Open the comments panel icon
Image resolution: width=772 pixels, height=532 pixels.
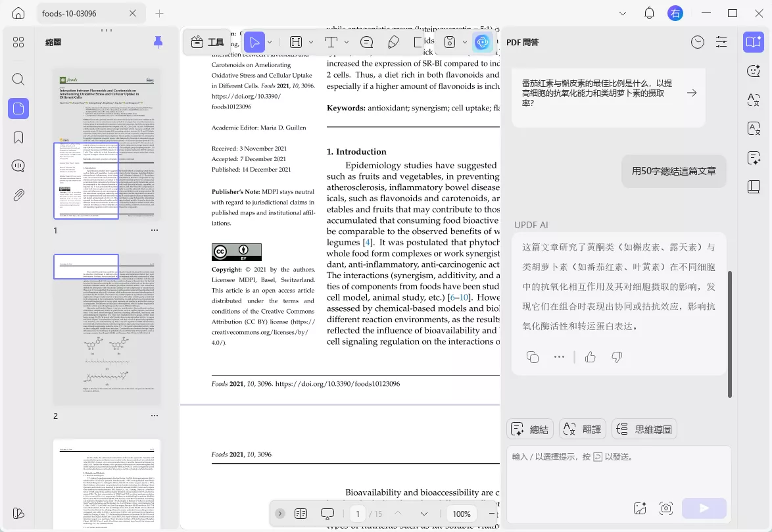point(18,166)
